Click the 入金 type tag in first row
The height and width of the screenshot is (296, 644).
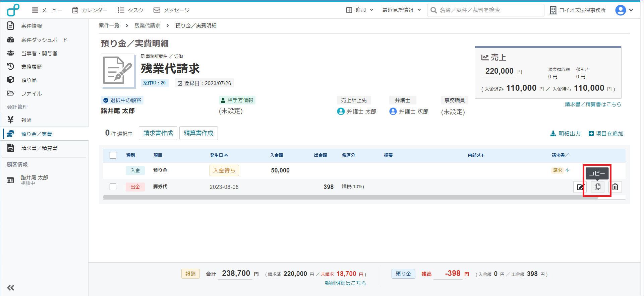point(135,170)
